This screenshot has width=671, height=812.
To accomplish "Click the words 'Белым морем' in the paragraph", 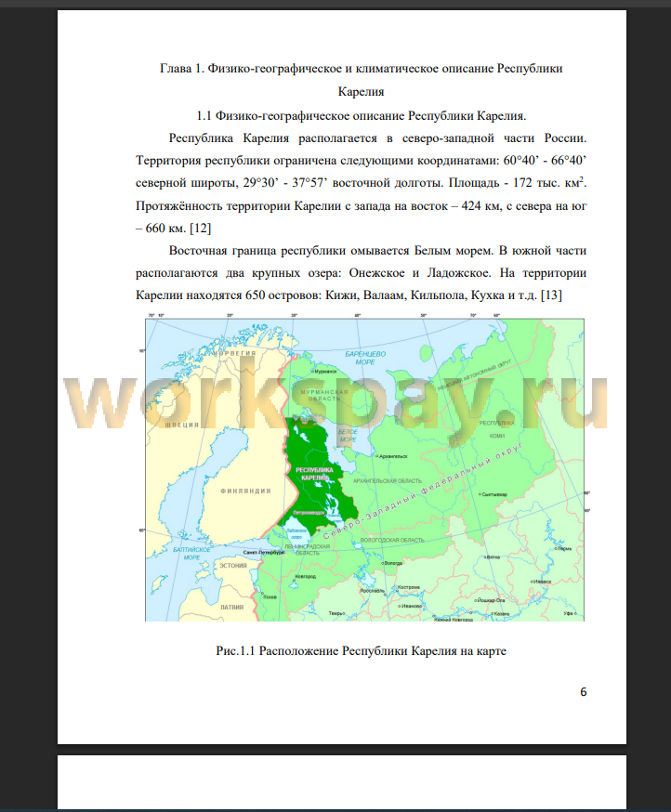I will (453, 251).
